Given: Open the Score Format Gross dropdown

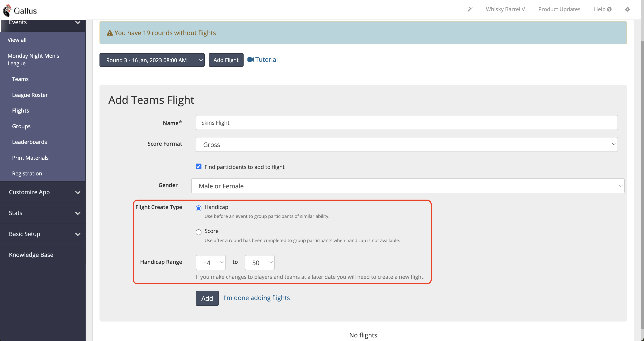Looking at the screenshot, I should 406,144.
